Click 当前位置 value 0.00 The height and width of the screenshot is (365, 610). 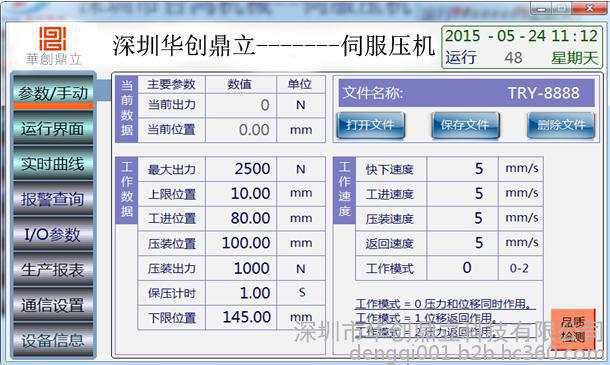tap(241, 130)
